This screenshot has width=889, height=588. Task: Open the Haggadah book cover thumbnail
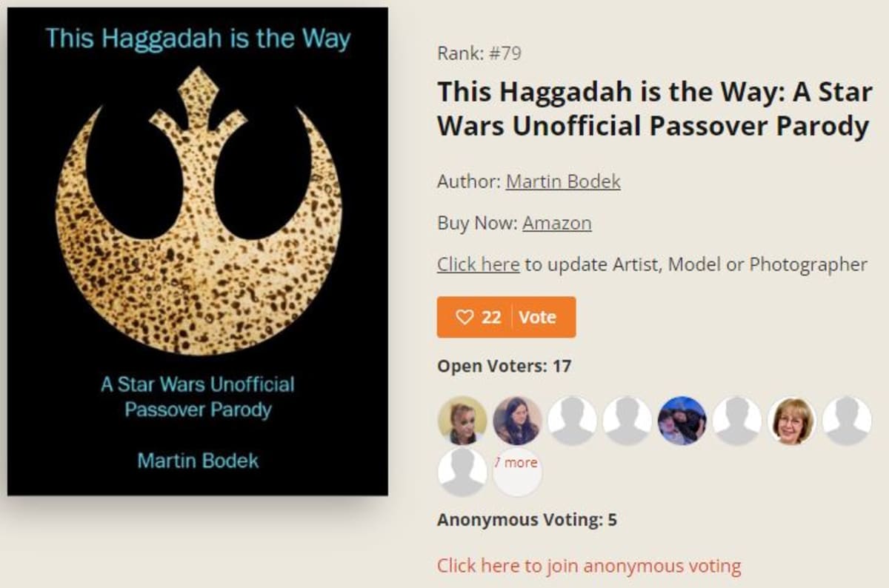tap(198, 252)
